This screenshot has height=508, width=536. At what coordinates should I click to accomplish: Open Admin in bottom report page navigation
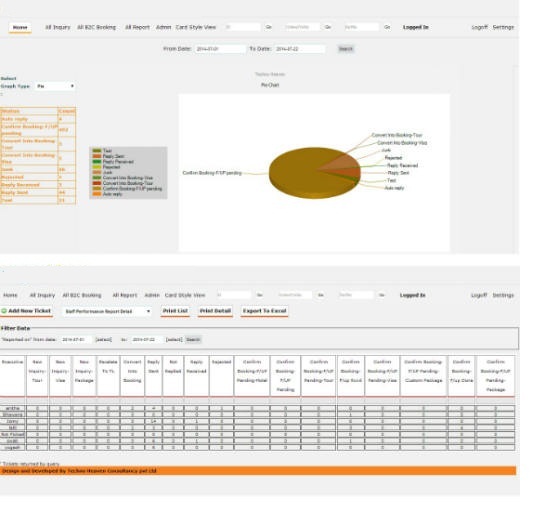[152, 295]
